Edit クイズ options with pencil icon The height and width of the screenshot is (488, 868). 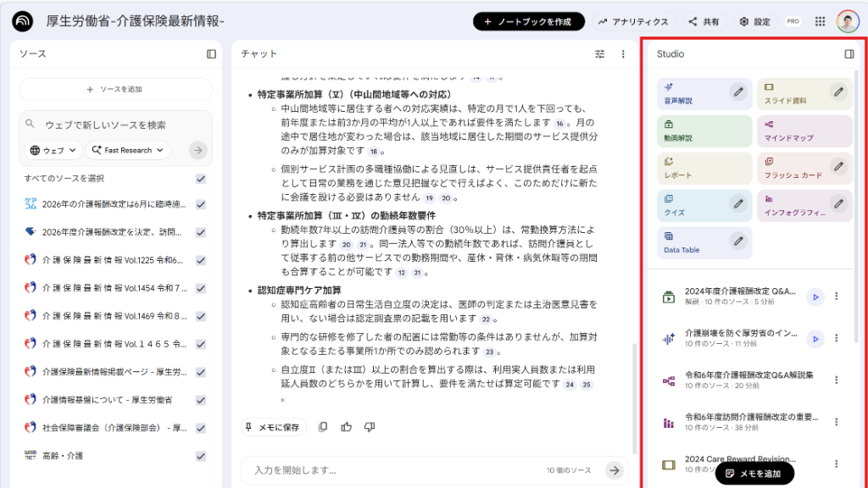(x=738, y=203)
